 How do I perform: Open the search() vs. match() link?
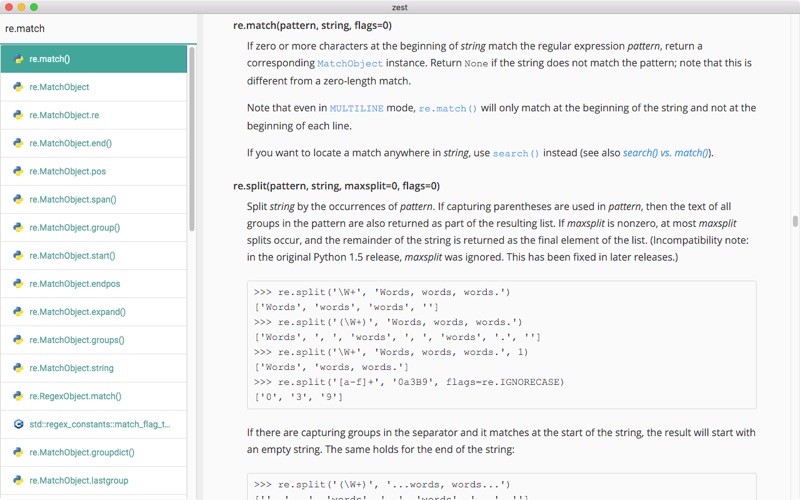(x=665, y=153)
